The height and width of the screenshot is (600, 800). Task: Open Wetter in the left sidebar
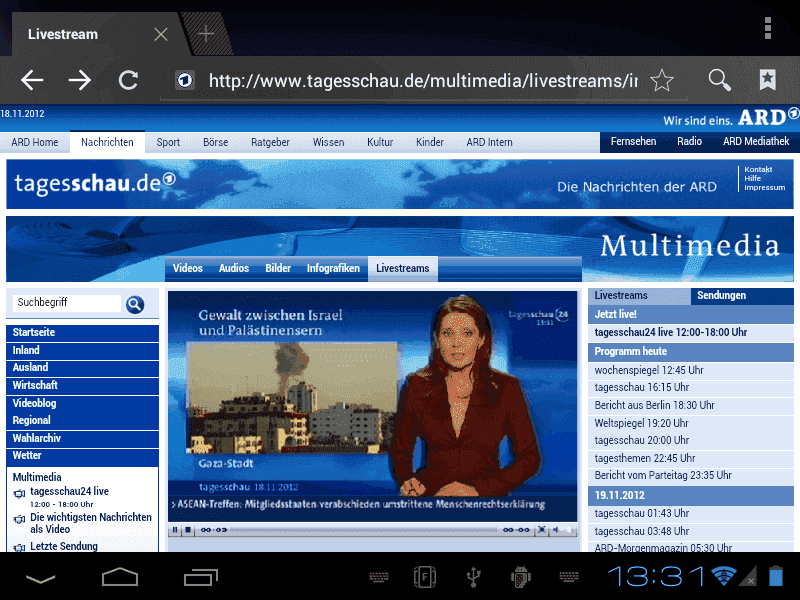coord(83,456)
